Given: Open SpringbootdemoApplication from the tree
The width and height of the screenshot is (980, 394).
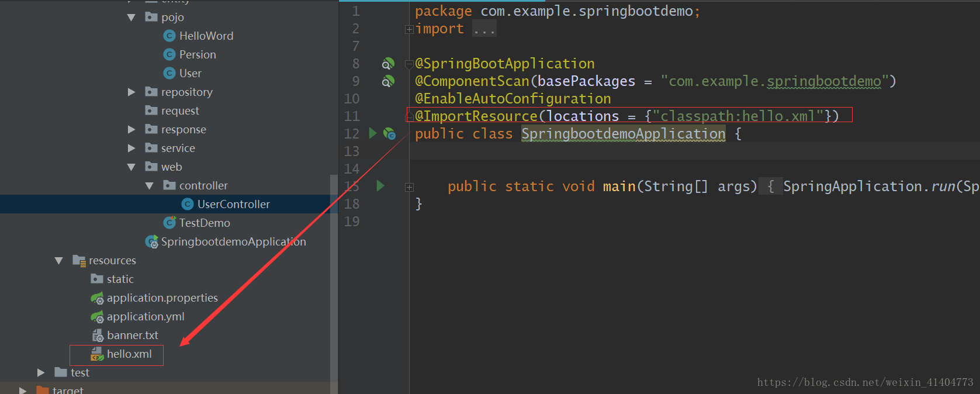Looking at the screenshot, I should (234, 241).
